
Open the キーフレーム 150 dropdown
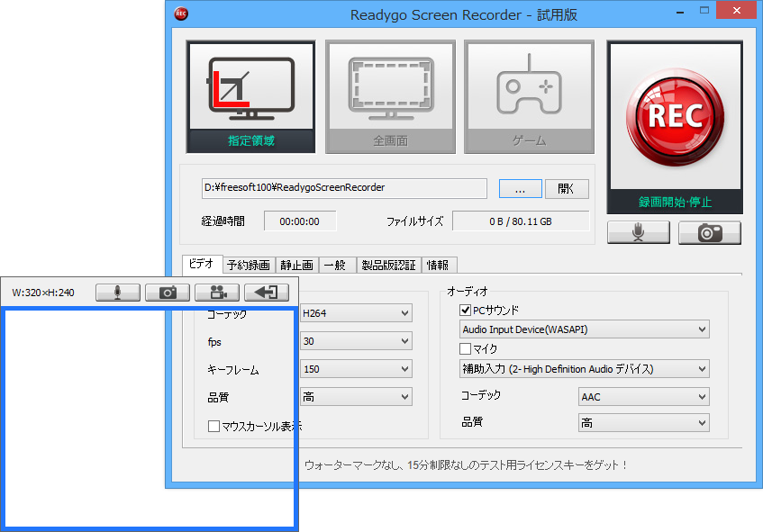pyautogui.click(x=356, y=369)
